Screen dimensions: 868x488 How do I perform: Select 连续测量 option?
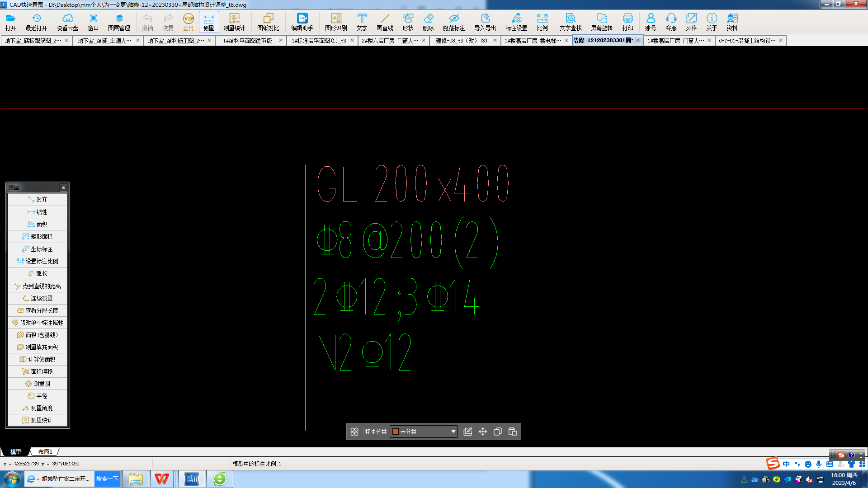pos(38,298)
